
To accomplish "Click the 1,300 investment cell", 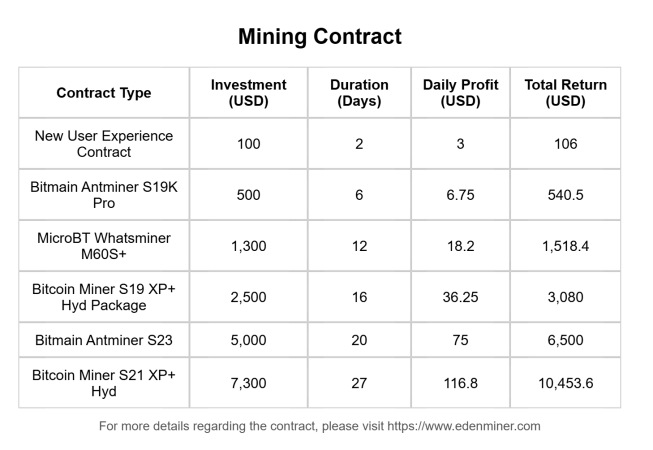I will tap(249, 246).
